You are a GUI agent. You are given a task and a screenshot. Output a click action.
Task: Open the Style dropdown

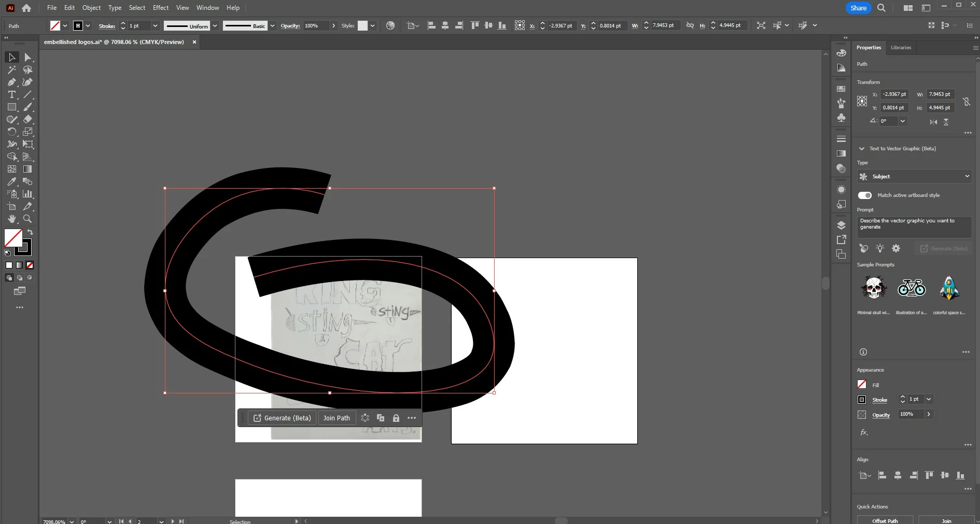[x=372, y=26]
